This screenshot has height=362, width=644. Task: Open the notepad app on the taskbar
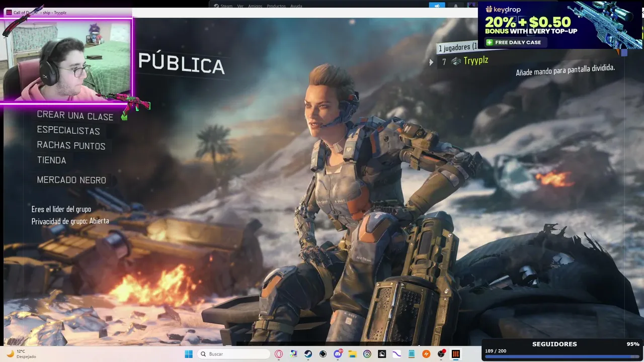click(x=412, y=354)
